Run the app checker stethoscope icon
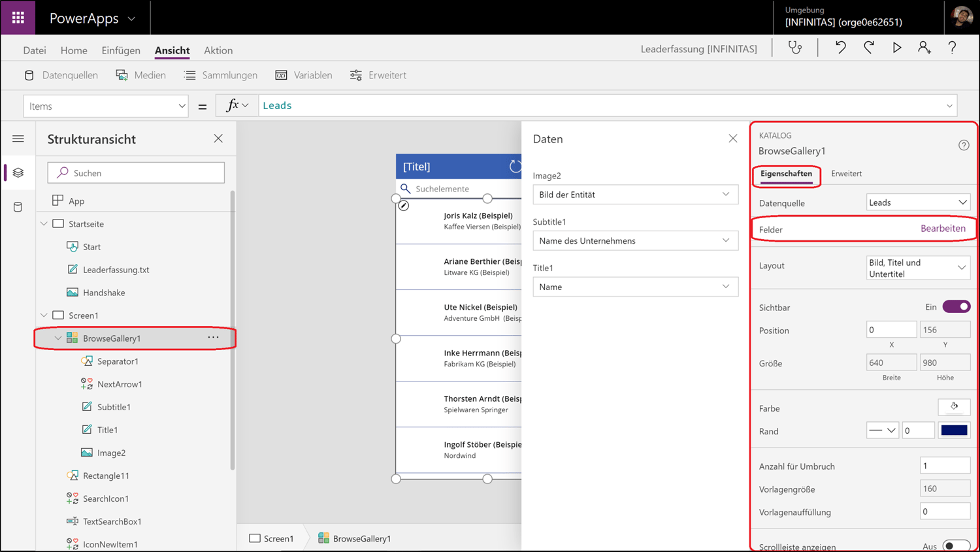This screenshot has width=980, height=552. tap(794, 47)
